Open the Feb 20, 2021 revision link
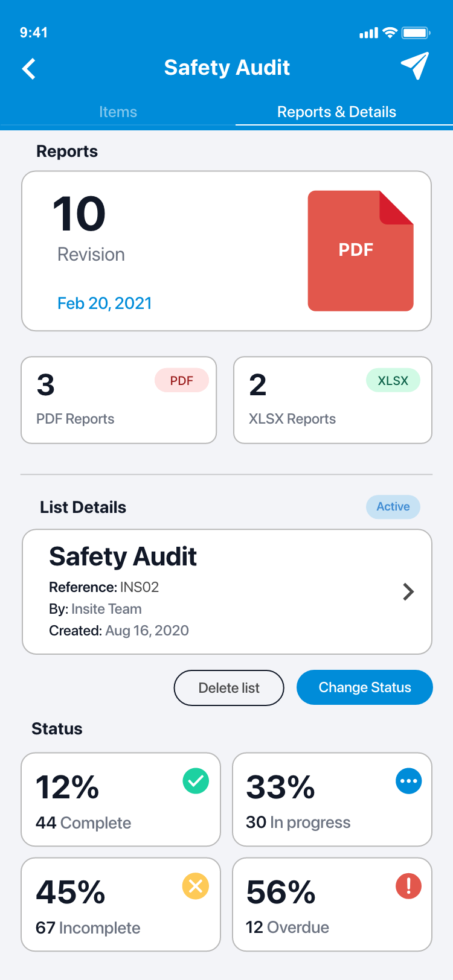453x980 pixels. 104,303
